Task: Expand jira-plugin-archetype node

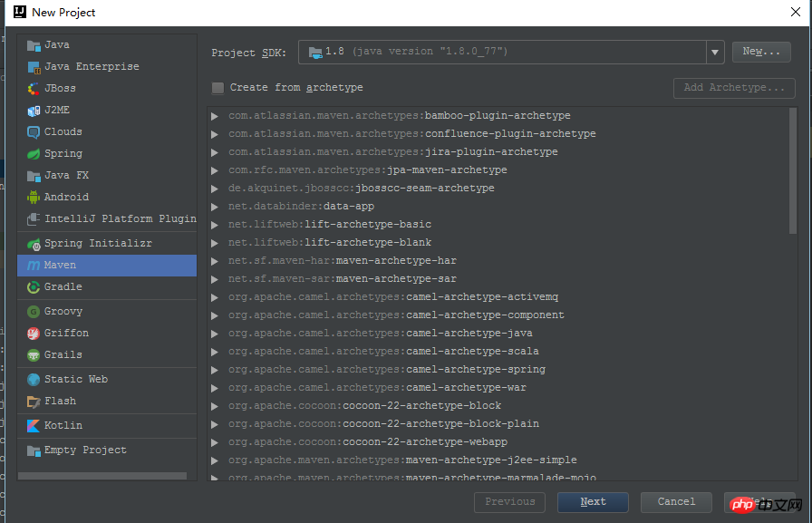Action: (215, 152)
